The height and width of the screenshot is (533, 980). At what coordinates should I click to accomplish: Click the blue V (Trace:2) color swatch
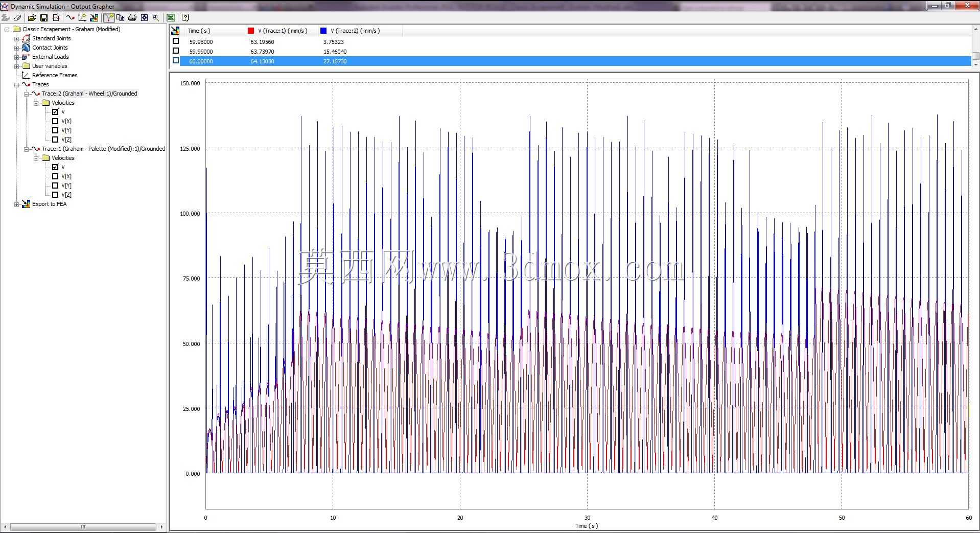tap(323, 31)
